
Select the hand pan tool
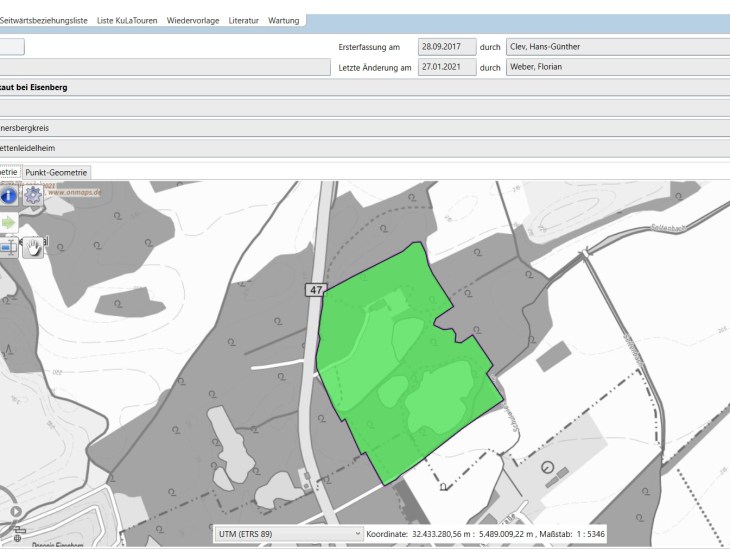coord(33,246)
